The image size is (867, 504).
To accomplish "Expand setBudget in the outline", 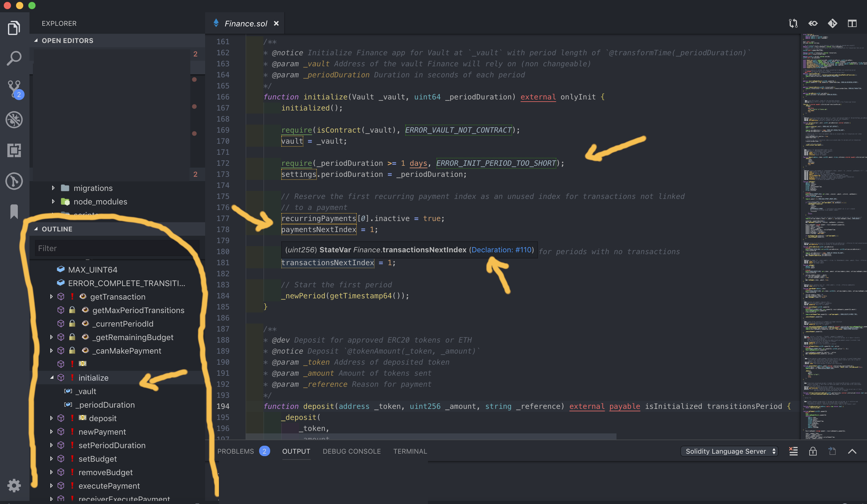I will pos(51,459).
